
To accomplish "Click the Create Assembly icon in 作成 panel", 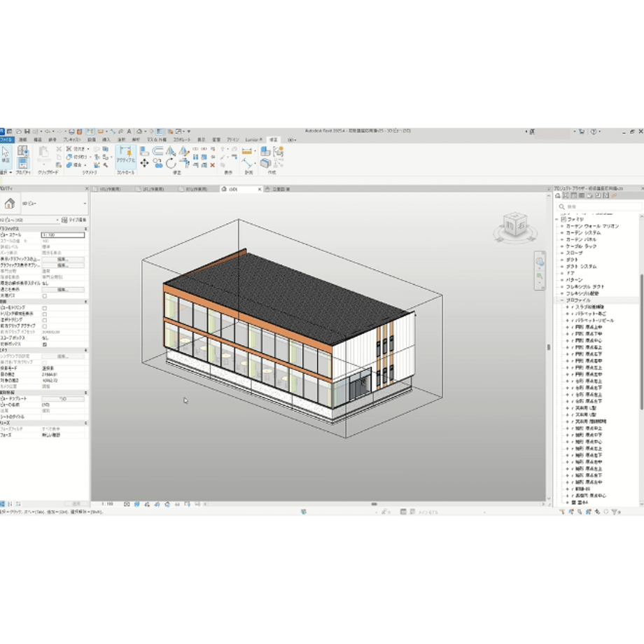I will tap(265, 152).
